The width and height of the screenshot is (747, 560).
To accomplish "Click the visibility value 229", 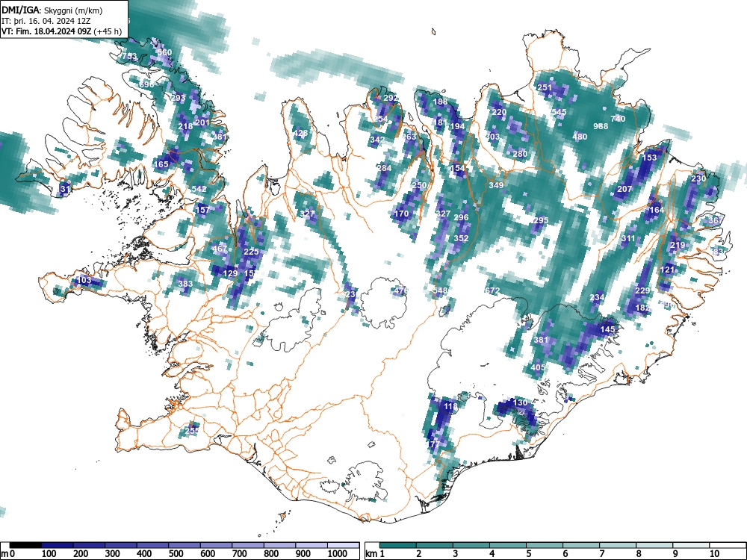I will pyautogui.click(x=642, y=290).
